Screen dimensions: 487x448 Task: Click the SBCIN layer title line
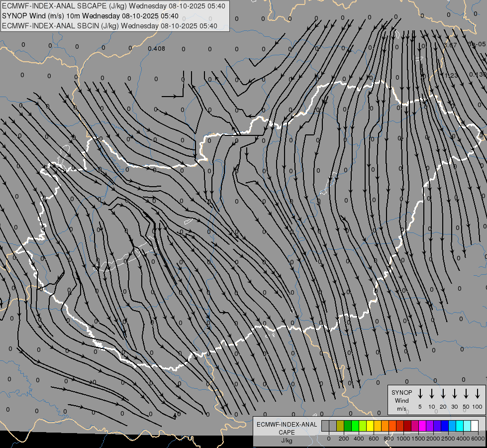109,25
